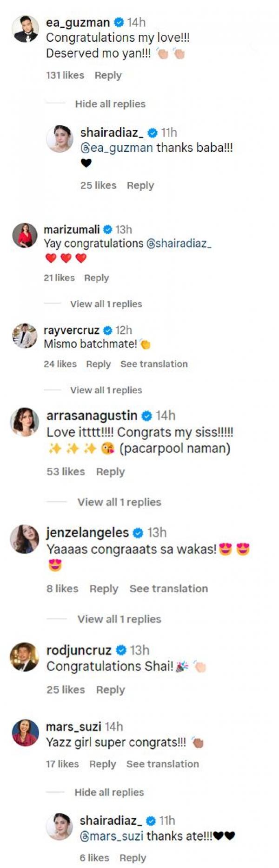
Task: View all replies under arrasanagustin's comment
Action: pyautogui.click(x=119, y=502)
